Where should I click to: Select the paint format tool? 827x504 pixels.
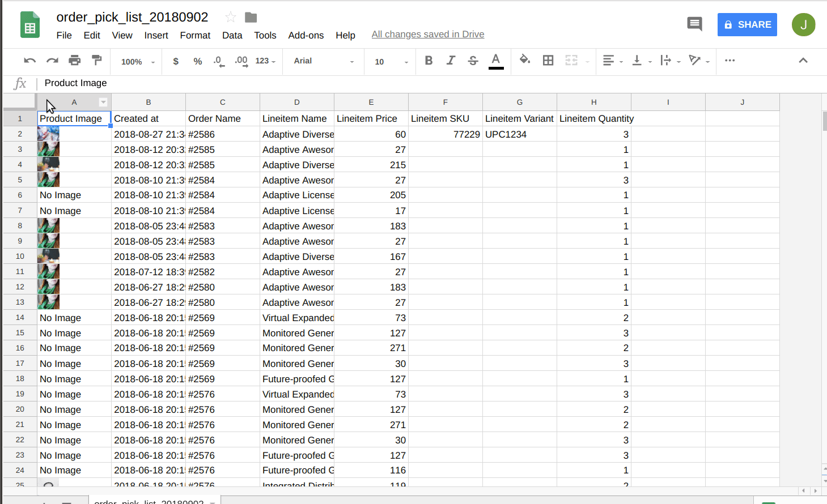point(96,60)
